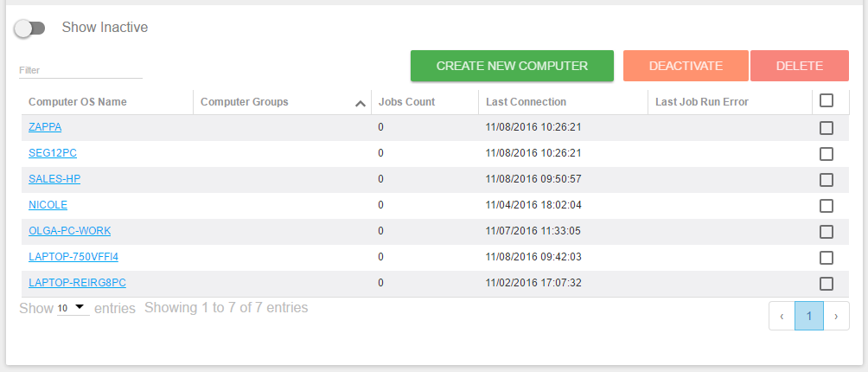
Task: Open the OLGA-PC-WORK computer link
Action: (x=69, y=231)
